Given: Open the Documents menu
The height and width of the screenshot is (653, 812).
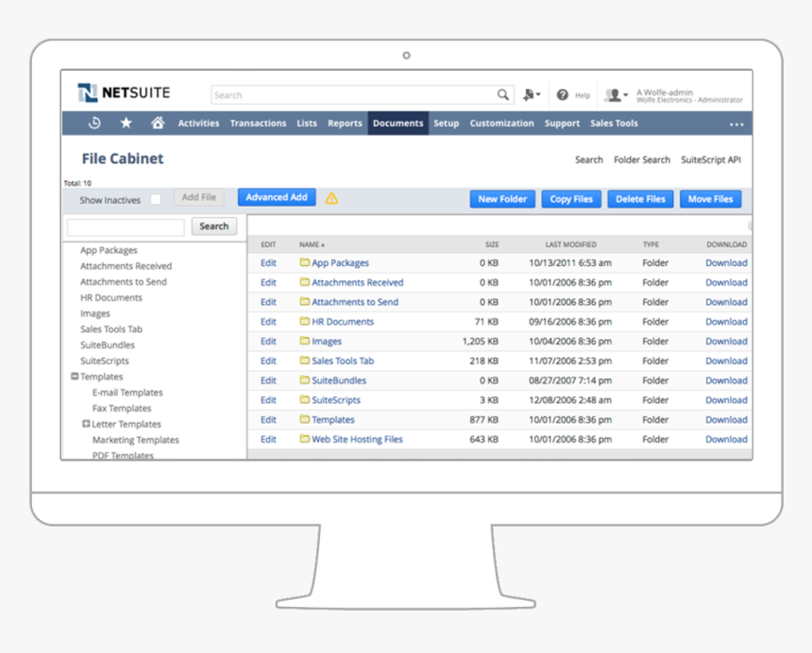Looking at the screenshot, I should click(x=398, y=124).
